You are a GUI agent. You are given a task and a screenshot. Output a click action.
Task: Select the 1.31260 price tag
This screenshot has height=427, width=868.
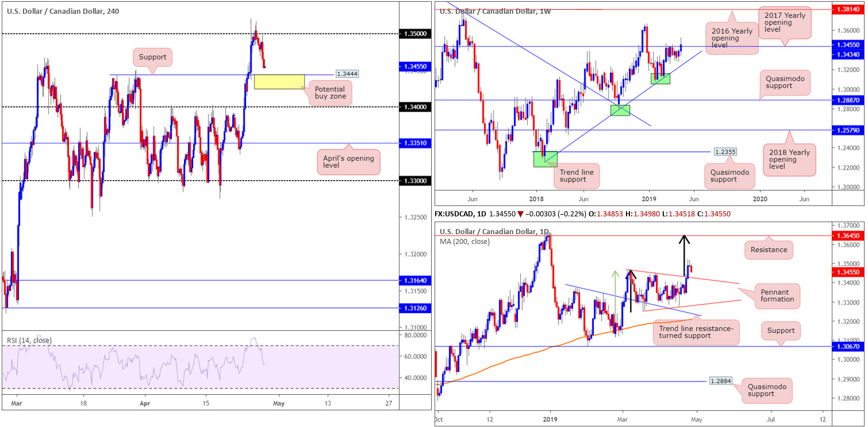point(414,308)
